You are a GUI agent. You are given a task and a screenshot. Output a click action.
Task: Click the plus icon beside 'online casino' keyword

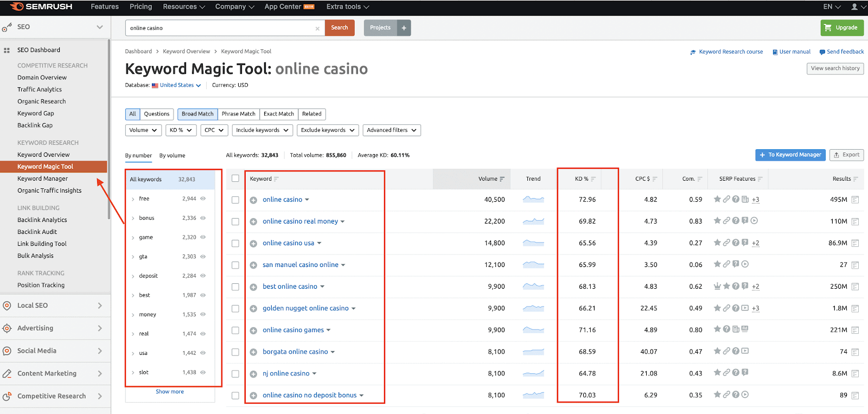point(253,200)
